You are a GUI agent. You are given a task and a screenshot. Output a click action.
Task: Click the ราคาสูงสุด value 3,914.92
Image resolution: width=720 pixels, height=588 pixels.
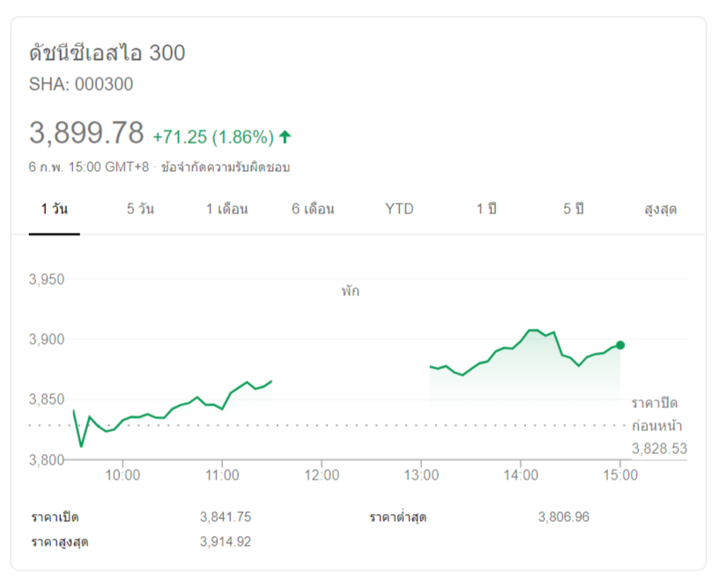[x=226, y=541]
